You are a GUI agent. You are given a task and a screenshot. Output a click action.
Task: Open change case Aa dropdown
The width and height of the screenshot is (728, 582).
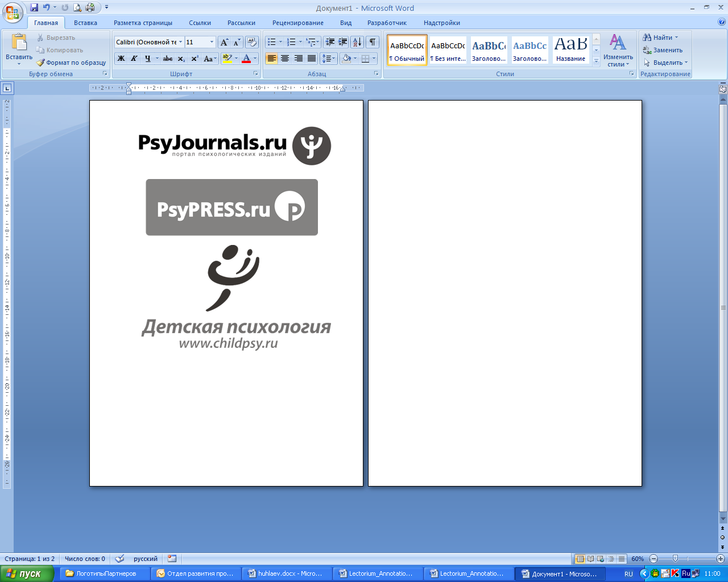pos(210,58)
